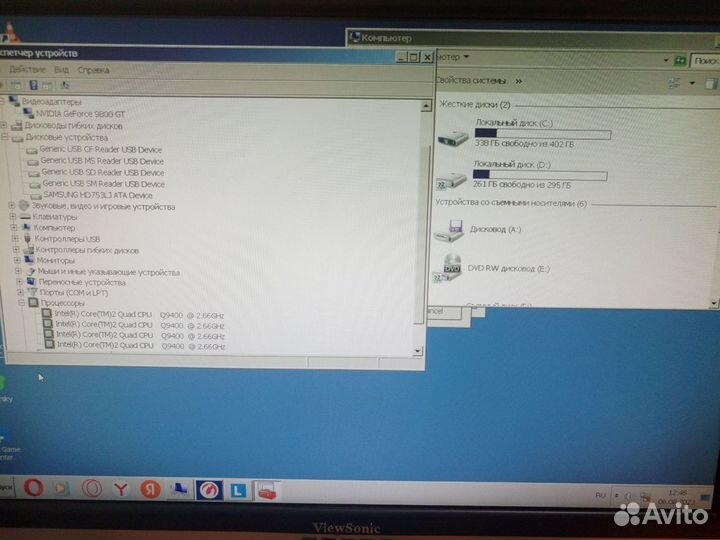Image resolution: width=720 pixels, height=540 pixels.
Task: Expand the Мониторы node
Action: [17, 260]
